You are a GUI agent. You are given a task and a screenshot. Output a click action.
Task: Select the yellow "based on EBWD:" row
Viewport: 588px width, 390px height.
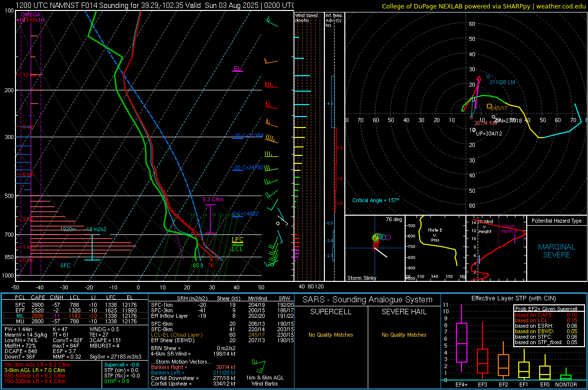click(546, 332)
